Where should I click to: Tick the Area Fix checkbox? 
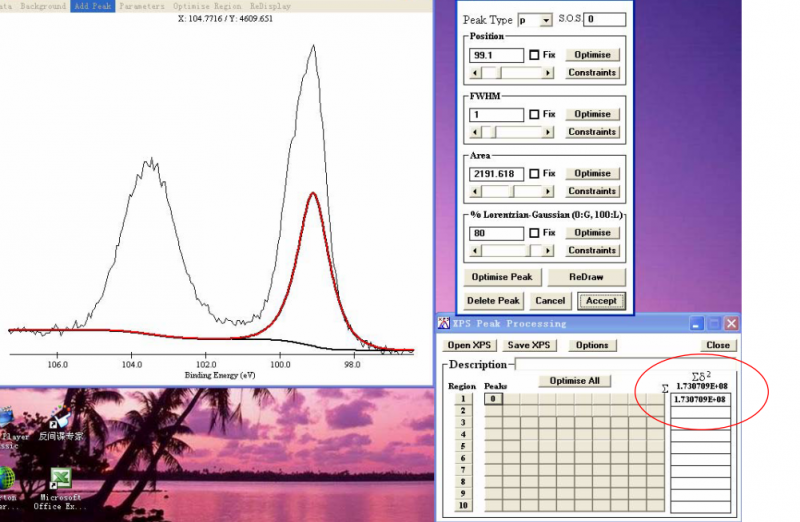pos(534,173)
